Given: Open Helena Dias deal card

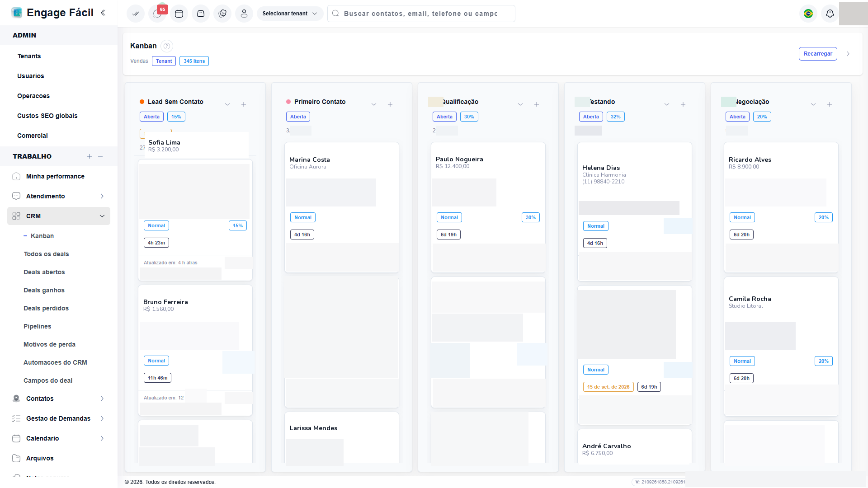Looking at the screenshot, I should 635,212.
